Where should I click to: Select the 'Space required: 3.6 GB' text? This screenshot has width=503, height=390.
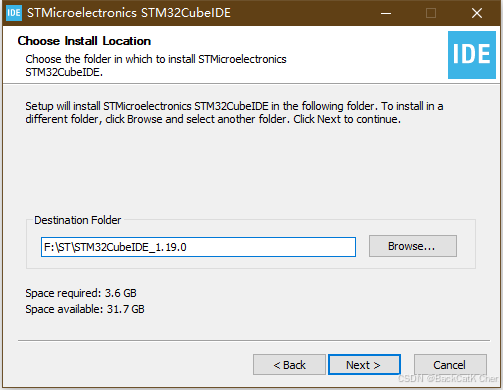pyautogui.click(x=81, y=293)
